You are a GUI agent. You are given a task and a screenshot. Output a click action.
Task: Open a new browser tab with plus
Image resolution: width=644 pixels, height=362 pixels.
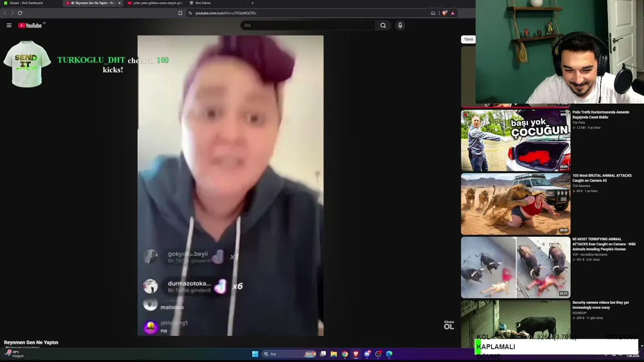coord(253,3)
